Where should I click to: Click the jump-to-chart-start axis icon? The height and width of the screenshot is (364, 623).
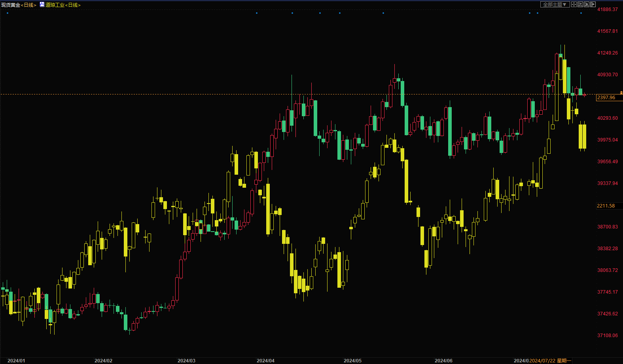click(x=580, y=4)
